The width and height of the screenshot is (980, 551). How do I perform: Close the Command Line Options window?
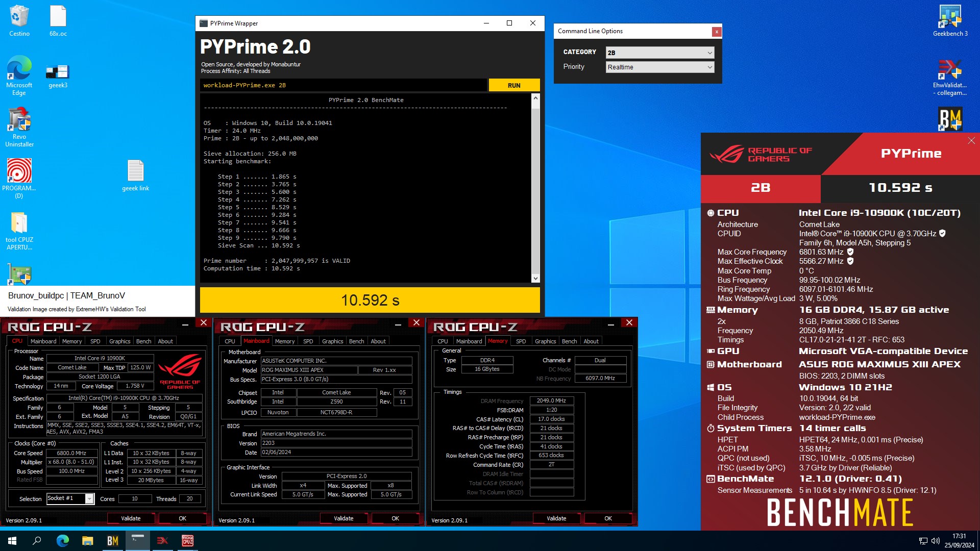tap(717, 32)
